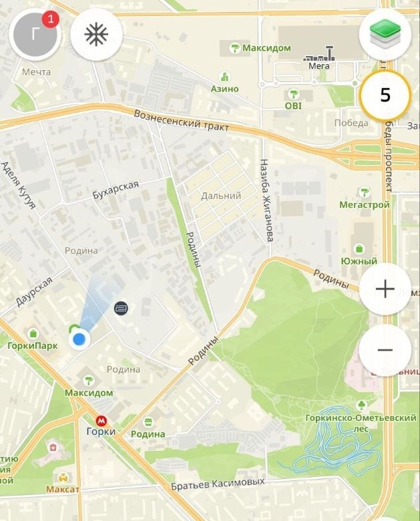Tap the snowflake button
The width and height of the screenshot is (420, 521).
pos(97,34)
